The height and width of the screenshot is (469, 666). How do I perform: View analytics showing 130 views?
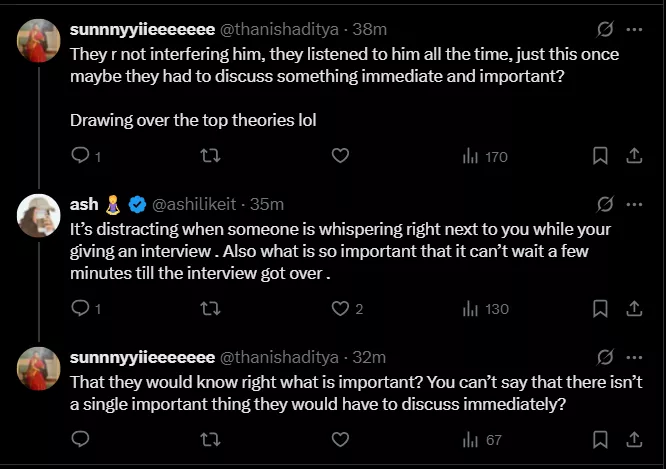tap(485, 309)
